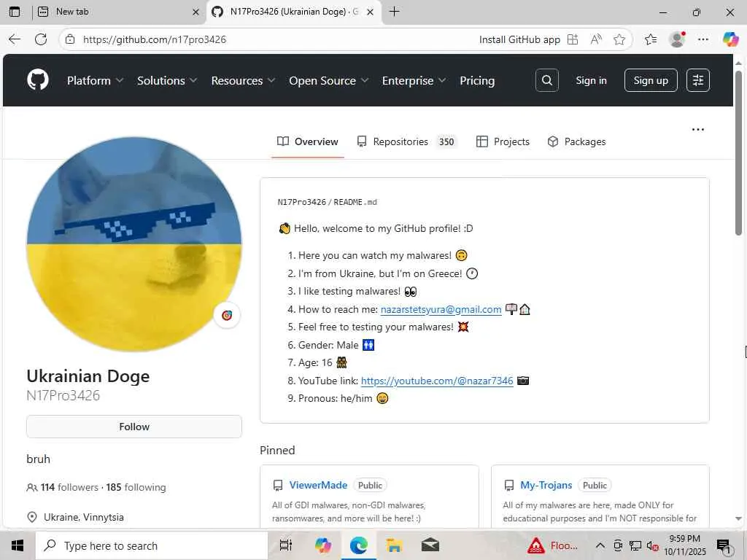Open the youtube.com/@nazar7346 link
This screenshot has height=560, width=747.
click(437, 381)
